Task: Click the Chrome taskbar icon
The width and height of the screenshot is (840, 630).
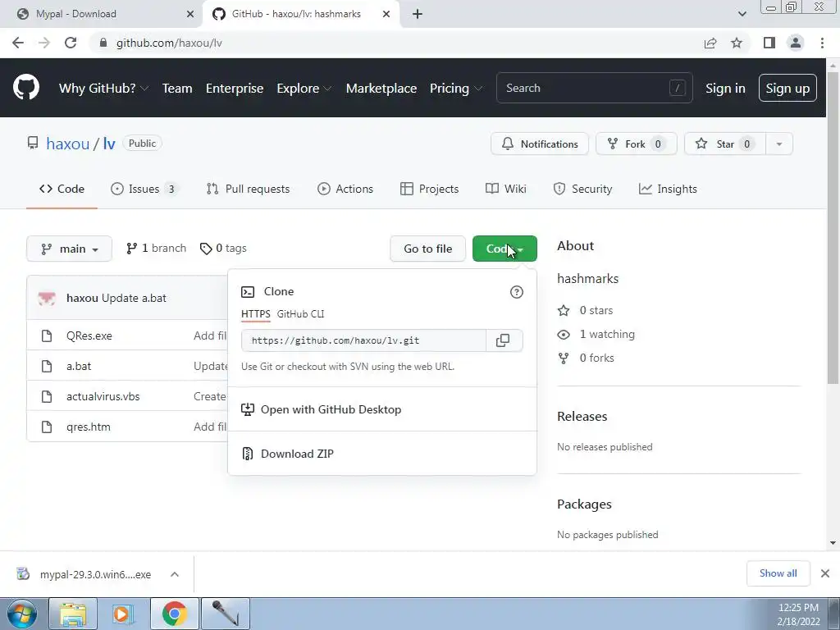Action: coord(174,614)
